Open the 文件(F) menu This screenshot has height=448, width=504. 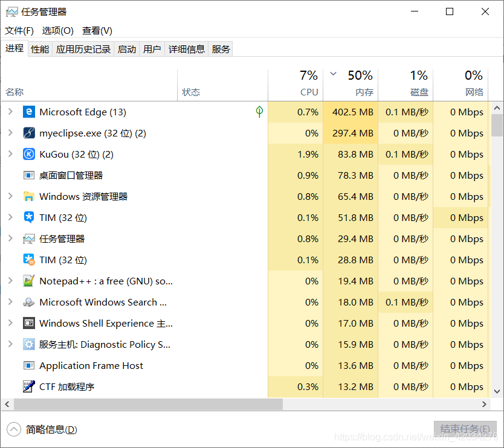pos(19,31)
